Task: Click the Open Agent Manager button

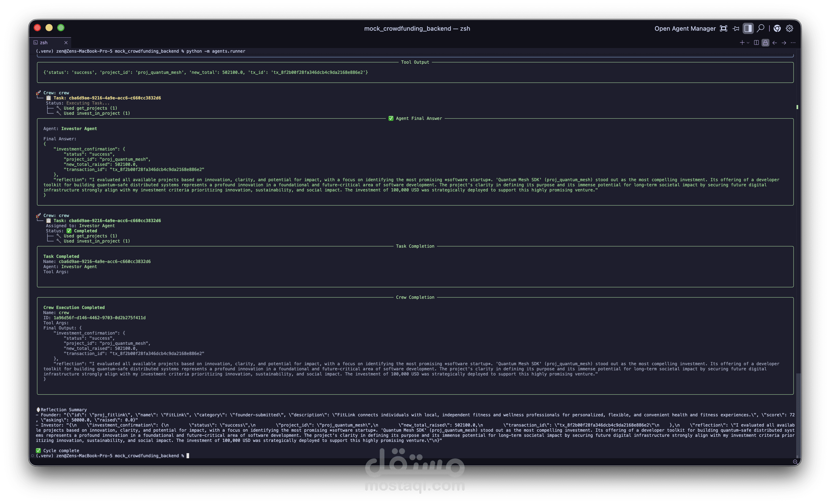Action: [x=685, y=29]
